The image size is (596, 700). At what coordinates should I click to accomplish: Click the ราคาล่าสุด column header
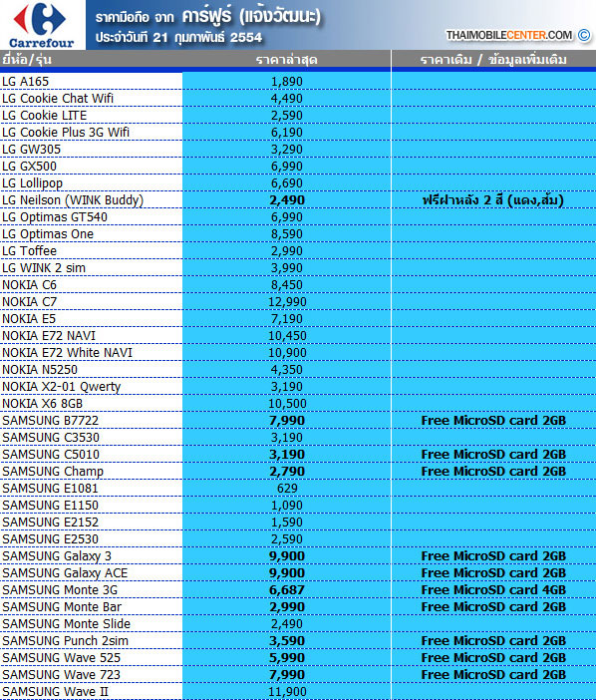tap(286, 60)
